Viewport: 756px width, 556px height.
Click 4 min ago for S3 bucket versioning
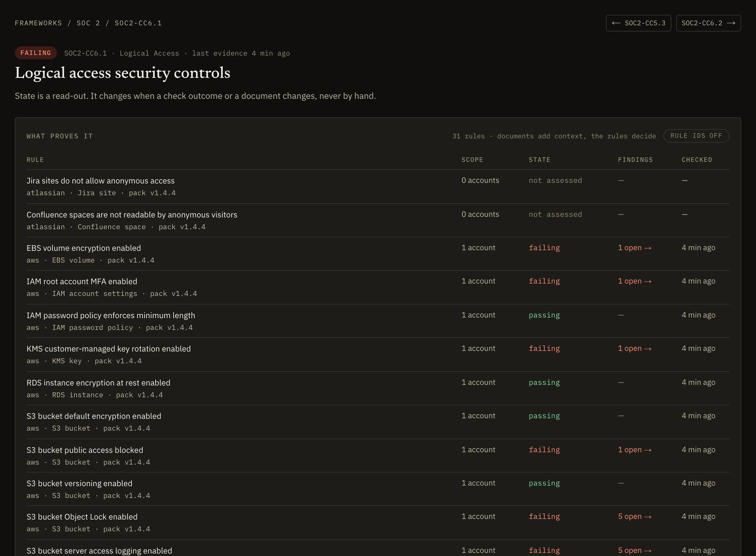(699, 483)
